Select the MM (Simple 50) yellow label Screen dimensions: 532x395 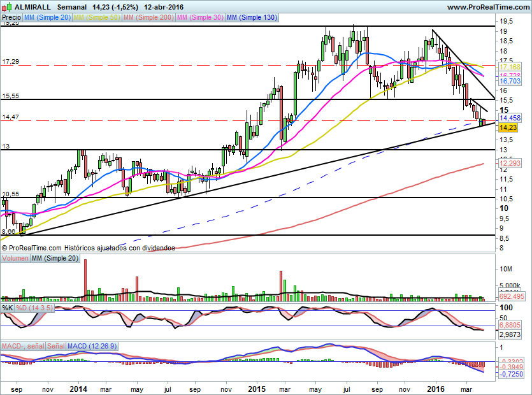97,17
